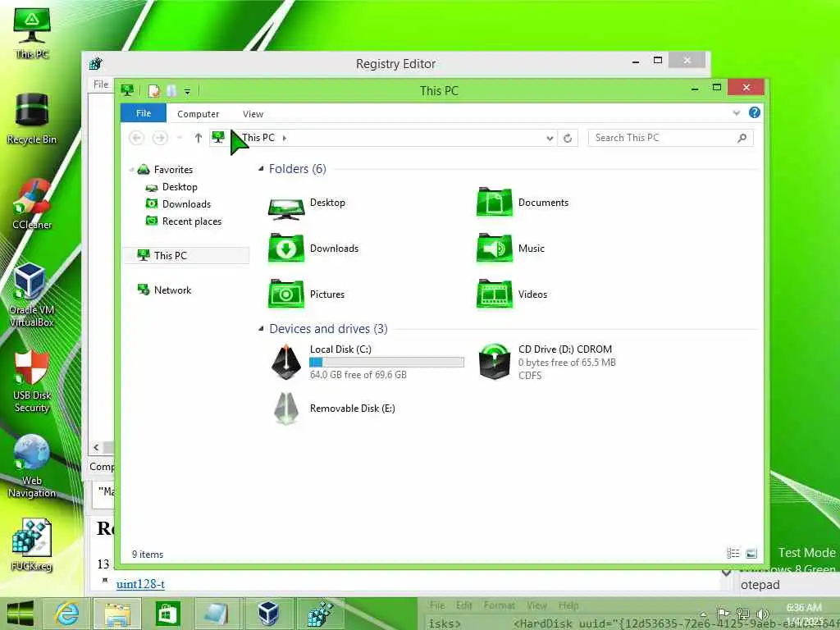Open USB Disk Security desktop shortcut
Viewport: 840px width, 630px height.
[x=32, y=381]
